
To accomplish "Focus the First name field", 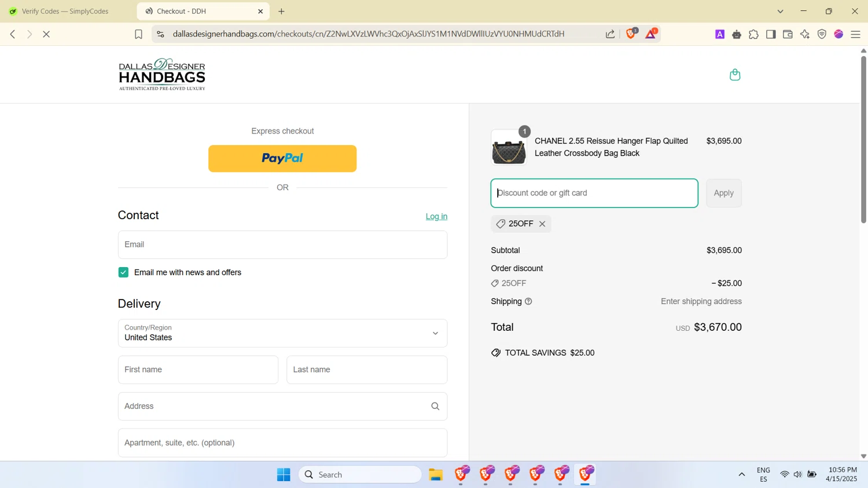I will tap(198, 369).
